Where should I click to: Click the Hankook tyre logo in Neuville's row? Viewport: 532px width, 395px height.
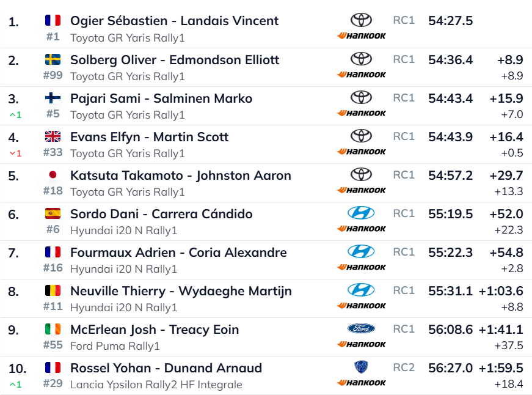(x=361, y=305)
